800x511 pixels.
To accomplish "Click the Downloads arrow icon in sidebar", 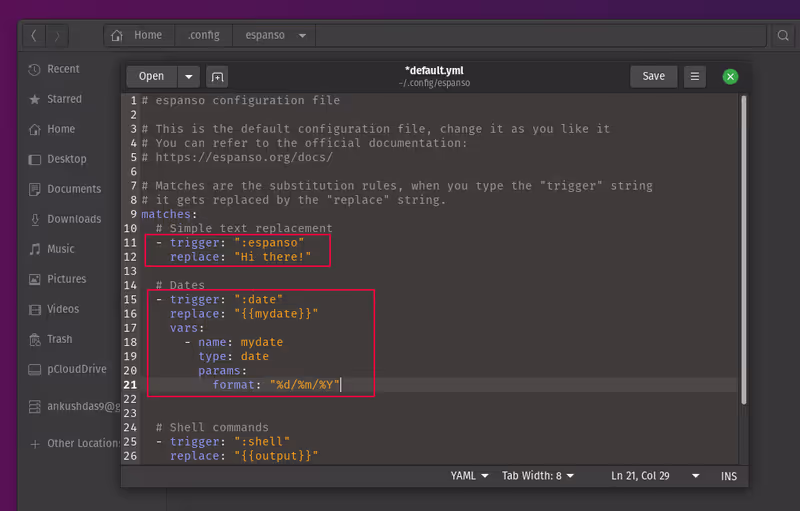I will tap(34, 220).
